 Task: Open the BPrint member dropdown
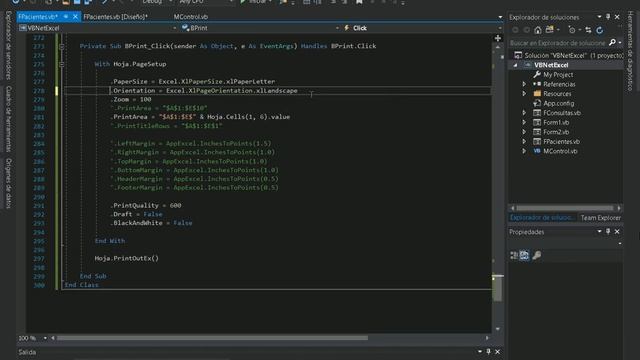(x=337, y=28)
